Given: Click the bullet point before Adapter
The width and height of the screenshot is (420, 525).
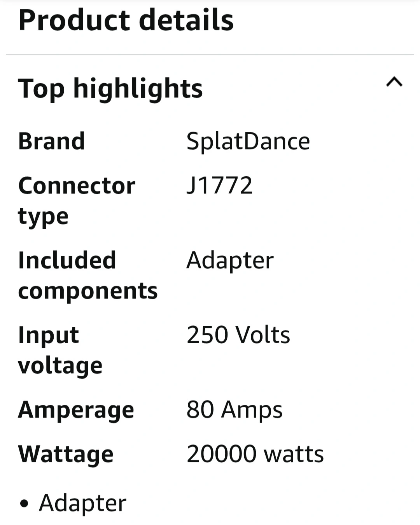Looking at the screenshot, I should [24, 504].
